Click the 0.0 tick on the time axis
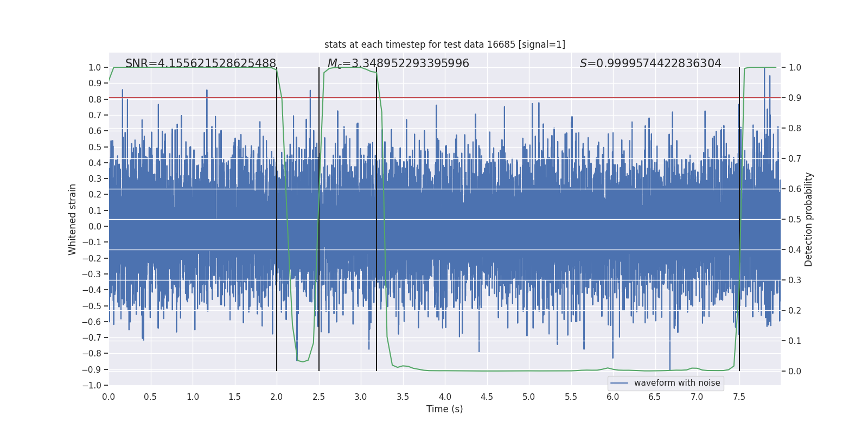The width and height of the screenshot is (868, 434). pos(108,397)
